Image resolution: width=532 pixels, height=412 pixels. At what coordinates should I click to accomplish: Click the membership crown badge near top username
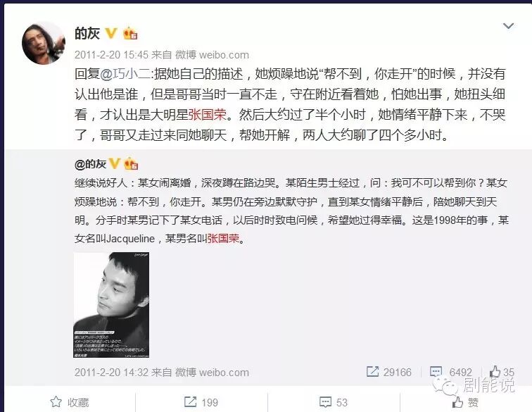[x=130, y=33]
